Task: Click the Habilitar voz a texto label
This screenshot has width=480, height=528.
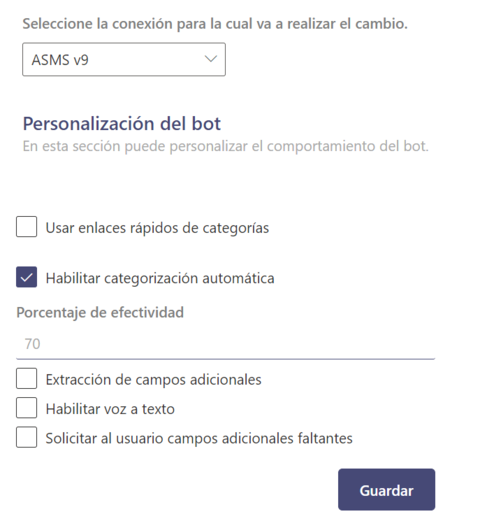Action: pos(110,409)
